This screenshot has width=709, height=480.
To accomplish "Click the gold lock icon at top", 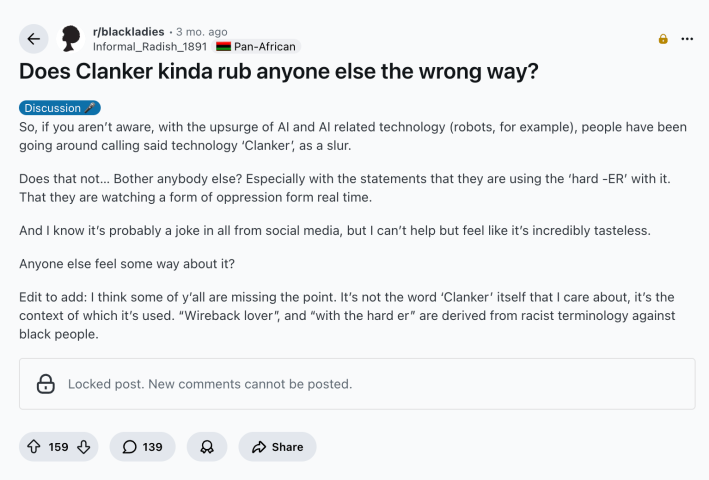I will (x=662, y=39).
